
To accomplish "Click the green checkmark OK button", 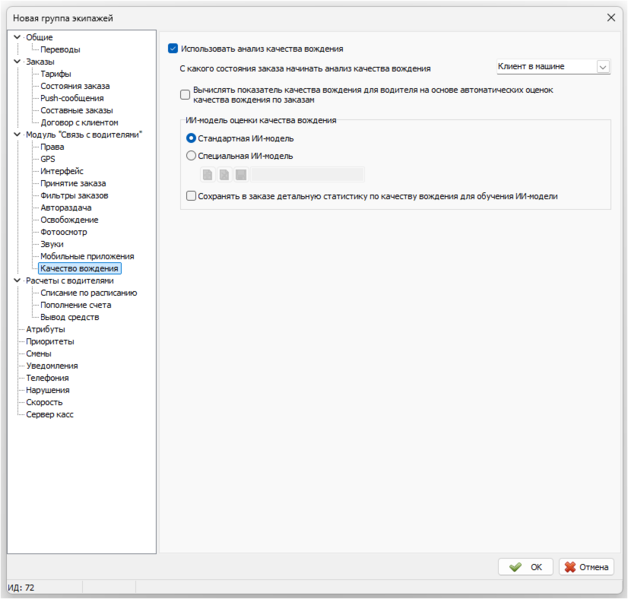I will (x=525, y=567).
